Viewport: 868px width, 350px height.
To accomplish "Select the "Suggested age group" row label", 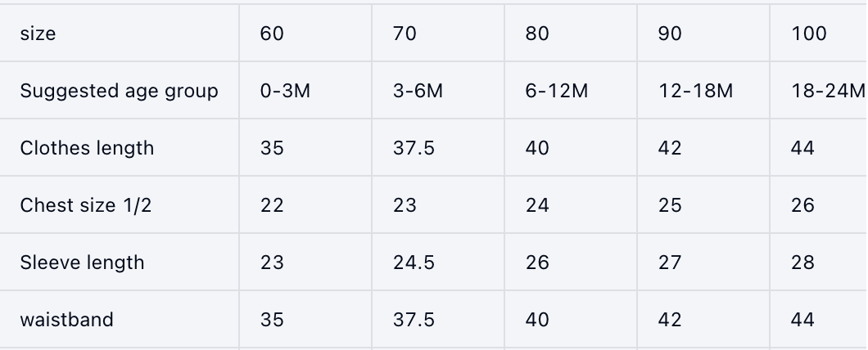I will tap(119, 91).
